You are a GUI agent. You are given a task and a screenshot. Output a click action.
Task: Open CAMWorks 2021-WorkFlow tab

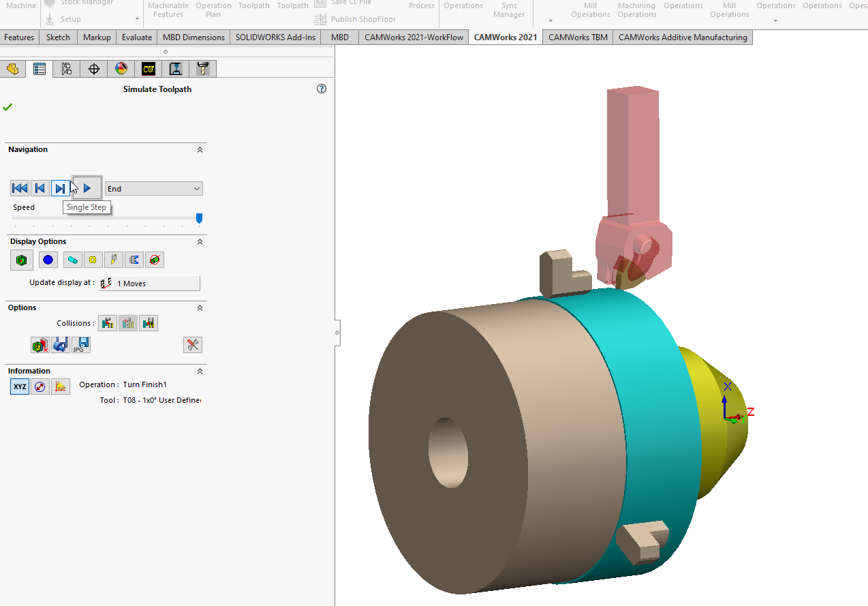[414, 37]
